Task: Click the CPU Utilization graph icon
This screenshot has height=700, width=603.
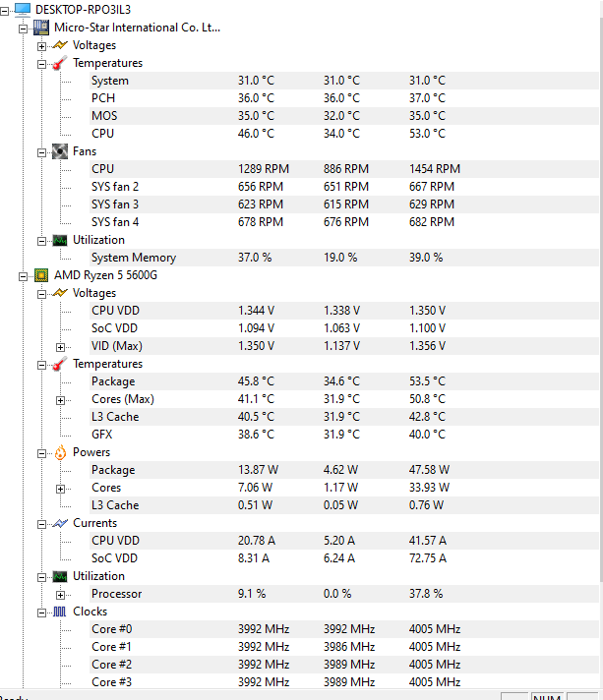Action: click(60, 576)
